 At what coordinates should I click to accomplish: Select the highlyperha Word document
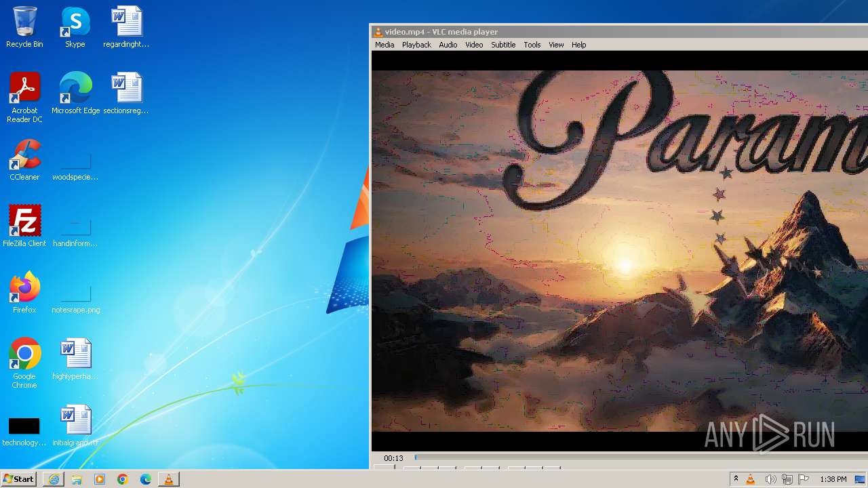[75, 359]
